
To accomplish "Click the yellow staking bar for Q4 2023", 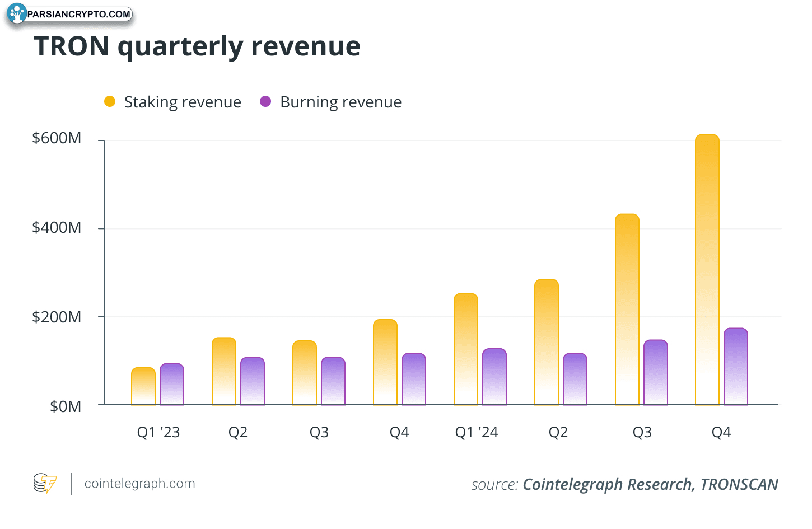I will tap(385, 362).
